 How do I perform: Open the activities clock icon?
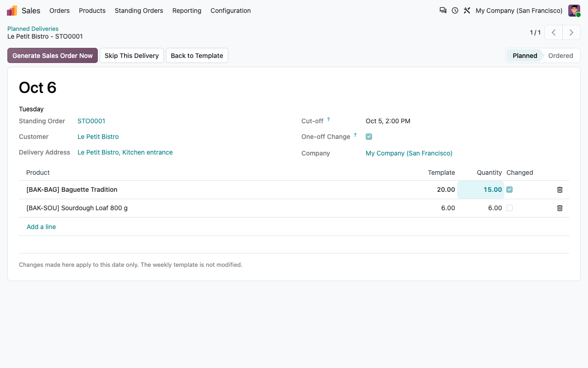[x=455, y=11]
